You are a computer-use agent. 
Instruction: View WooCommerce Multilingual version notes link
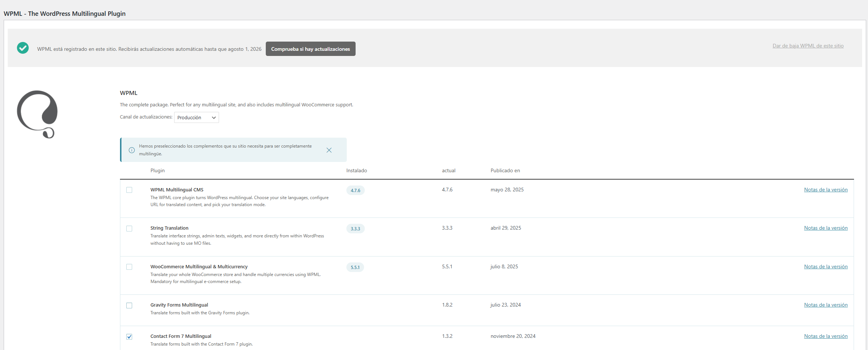[826, 266]
